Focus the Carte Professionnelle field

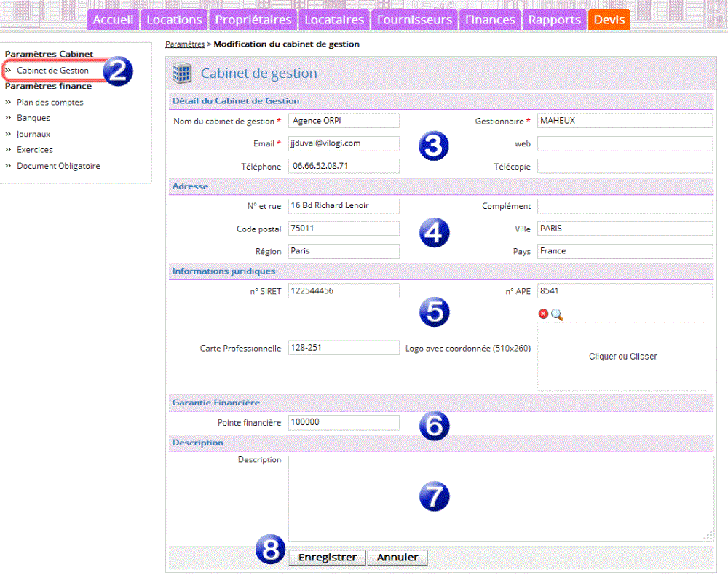click(x=344, y=348)
